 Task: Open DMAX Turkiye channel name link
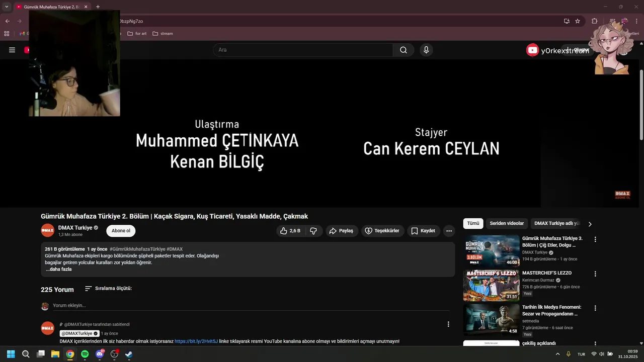(75, 228)
